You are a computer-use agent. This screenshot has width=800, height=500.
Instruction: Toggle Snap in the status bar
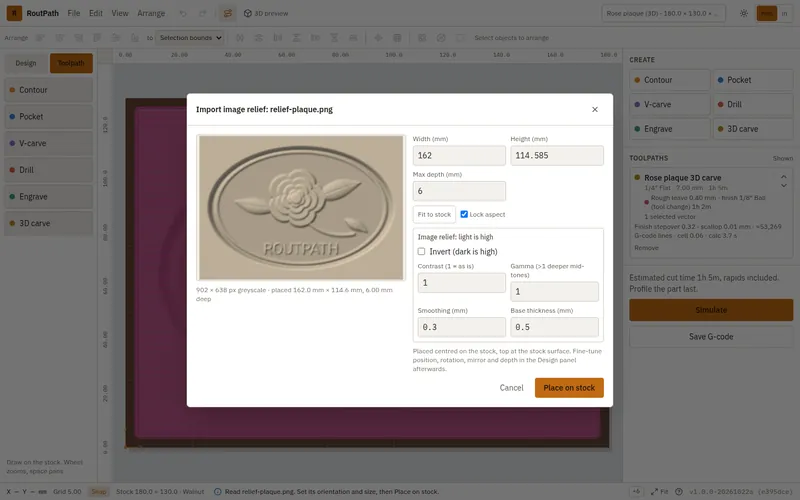(98, 491)
